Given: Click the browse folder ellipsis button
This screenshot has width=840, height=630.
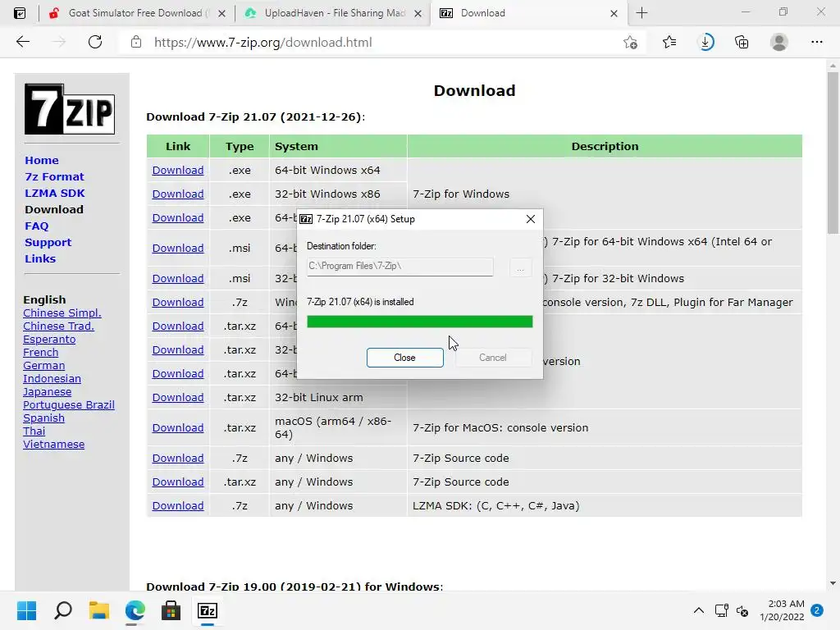Looking at the screenshot, I should pyautogui.click(x=520, y=267).
